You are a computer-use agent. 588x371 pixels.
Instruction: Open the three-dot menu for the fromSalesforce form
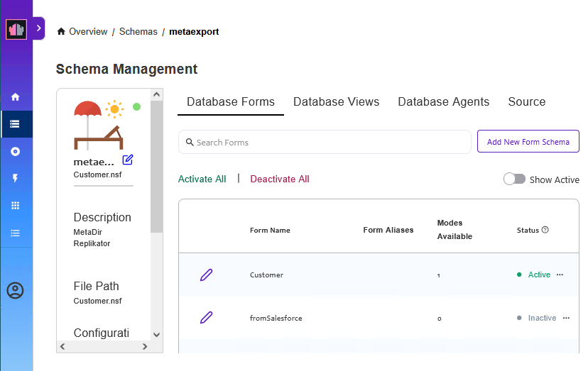(x=566, y=318)
